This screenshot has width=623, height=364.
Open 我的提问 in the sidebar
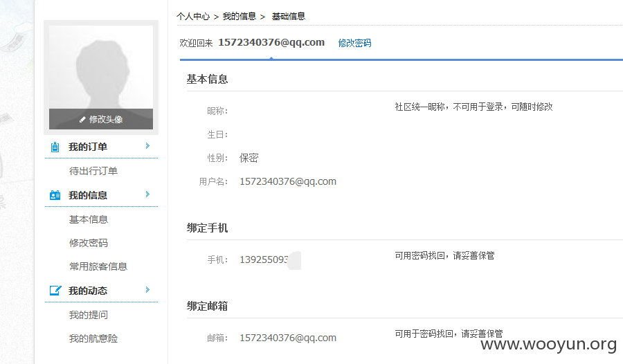pyautogui.click(x=89, y=315)
